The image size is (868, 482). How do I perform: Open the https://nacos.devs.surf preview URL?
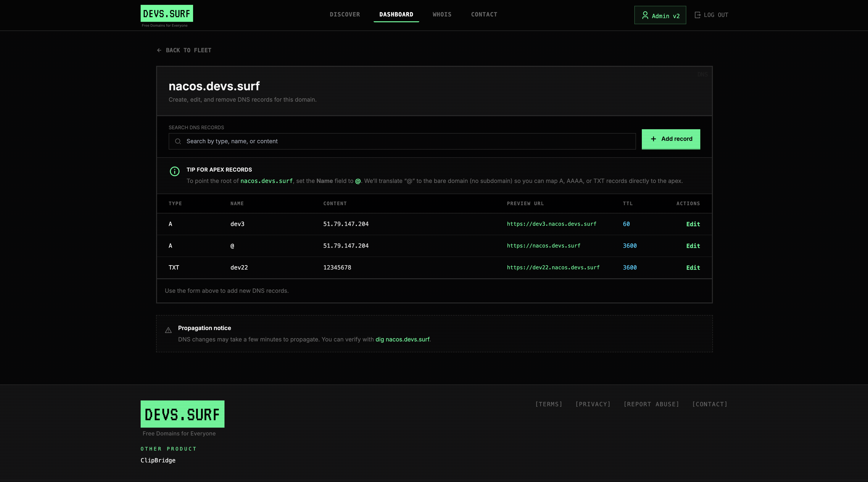point(543,246)
